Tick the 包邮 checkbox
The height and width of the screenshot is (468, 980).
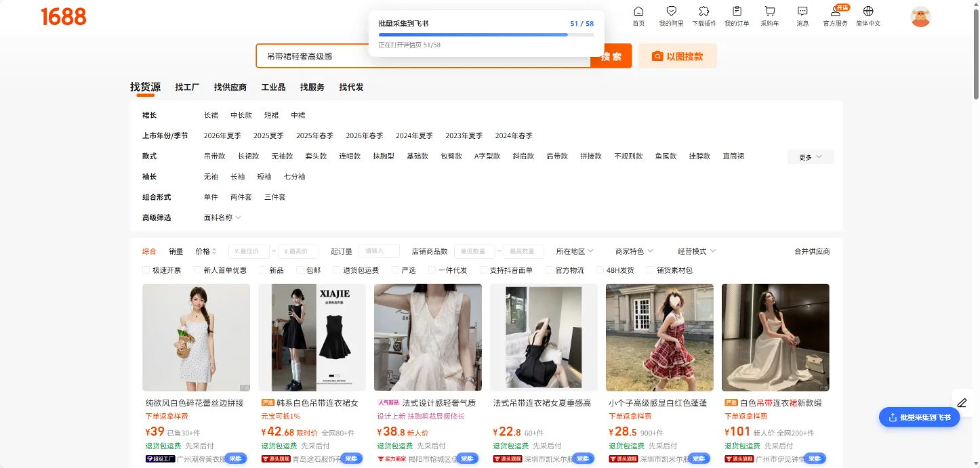coord(300,270)
